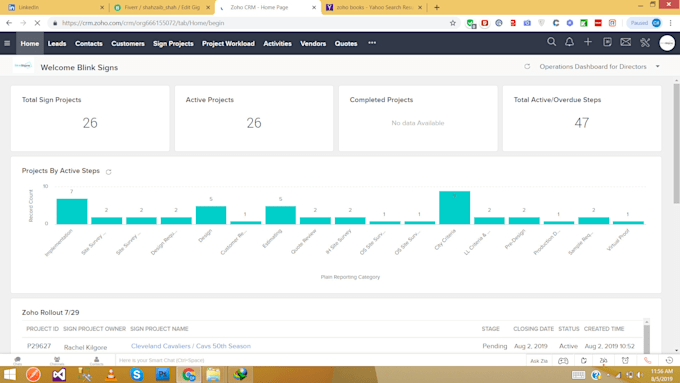Click the Total Active/Overdue Steps value 47
This screenshot has width=680, height=383.
(x=582, y=123)
